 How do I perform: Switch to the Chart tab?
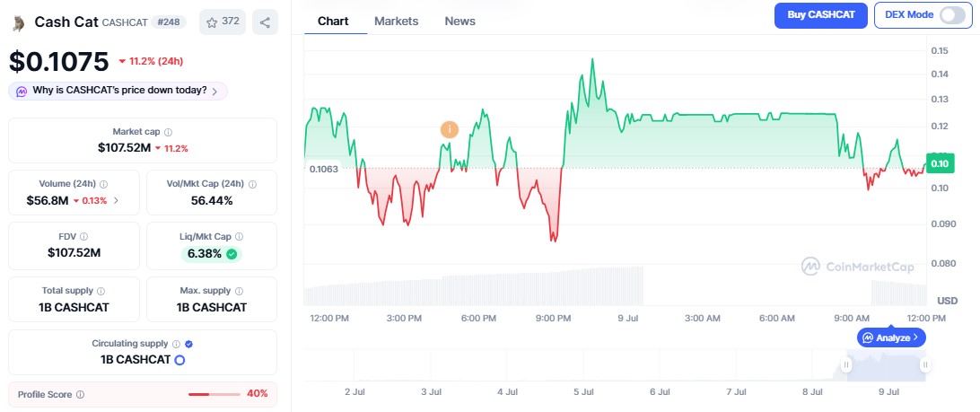(x=333, y=22)
